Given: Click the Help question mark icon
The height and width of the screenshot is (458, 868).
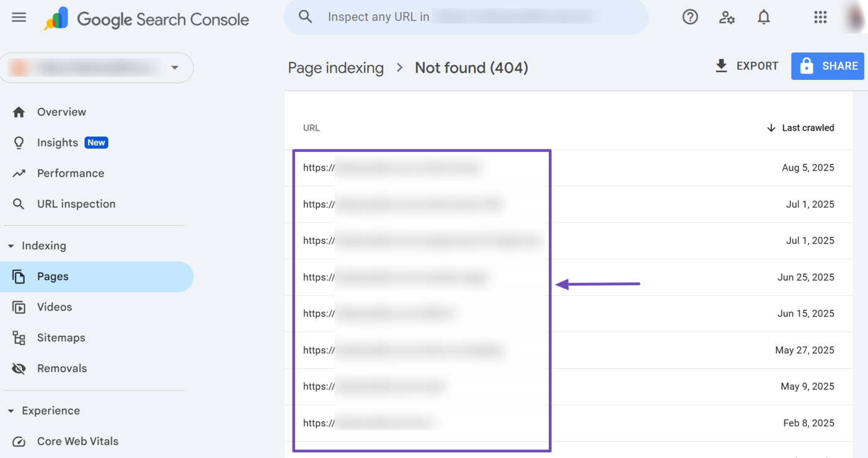Looking at the screenshot, I should (690, 17).
